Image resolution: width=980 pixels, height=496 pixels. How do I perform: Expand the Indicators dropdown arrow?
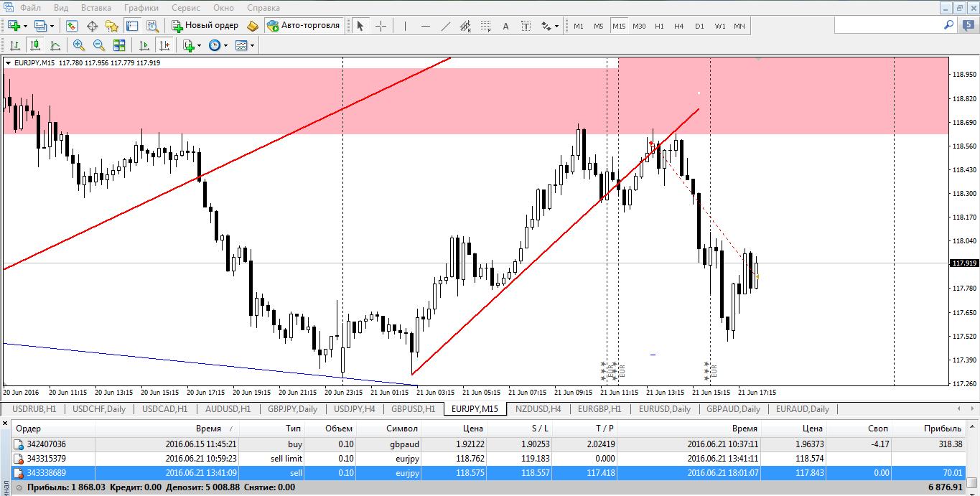point(200,45)
